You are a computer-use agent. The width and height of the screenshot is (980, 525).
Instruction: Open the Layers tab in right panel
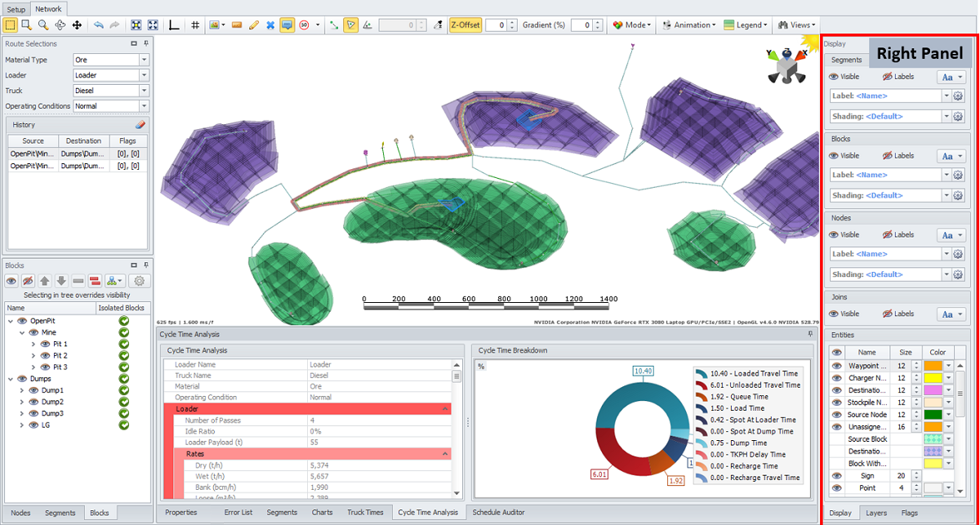(876, 514)
